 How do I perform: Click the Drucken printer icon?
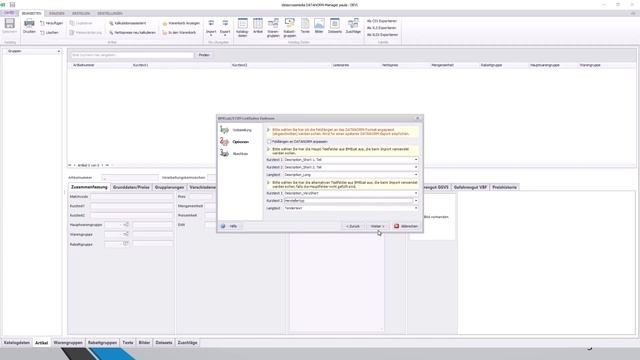tap(29, 26)
